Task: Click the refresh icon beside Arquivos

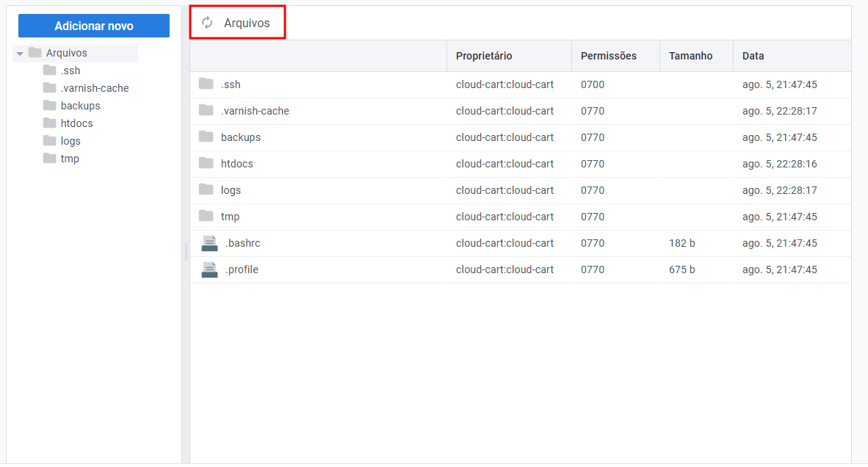Action: [207, 23]
